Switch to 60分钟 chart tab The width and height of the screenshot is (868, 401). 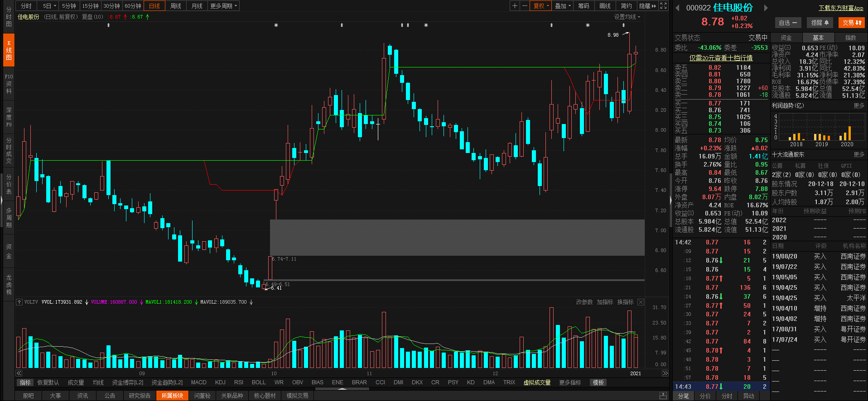[x=133, y=6]
